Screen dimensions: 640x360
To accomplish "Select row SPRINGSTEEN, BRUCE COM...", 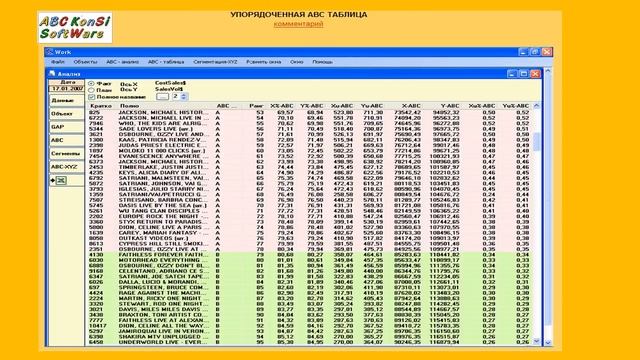I will point(308,287).
